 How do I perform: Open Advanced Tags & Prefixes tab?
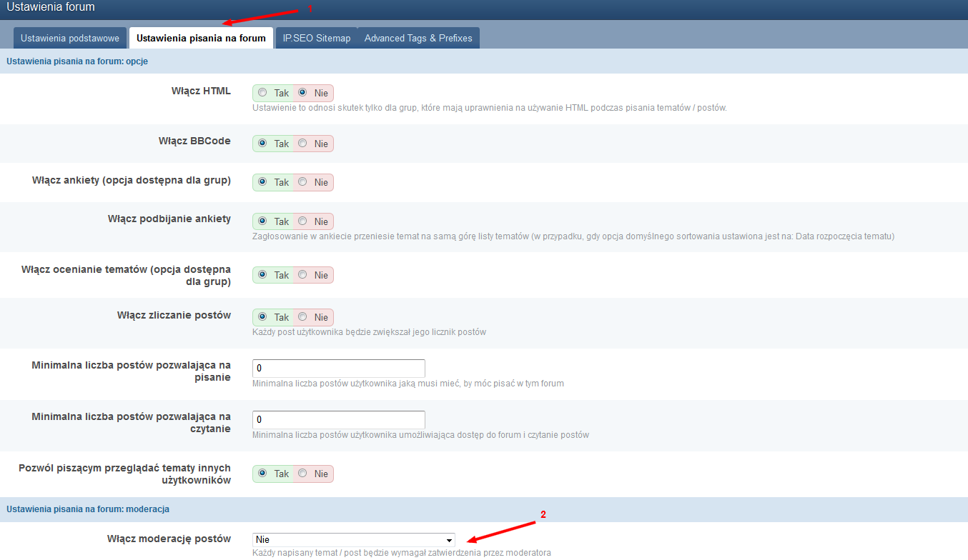tap(418, 38)
